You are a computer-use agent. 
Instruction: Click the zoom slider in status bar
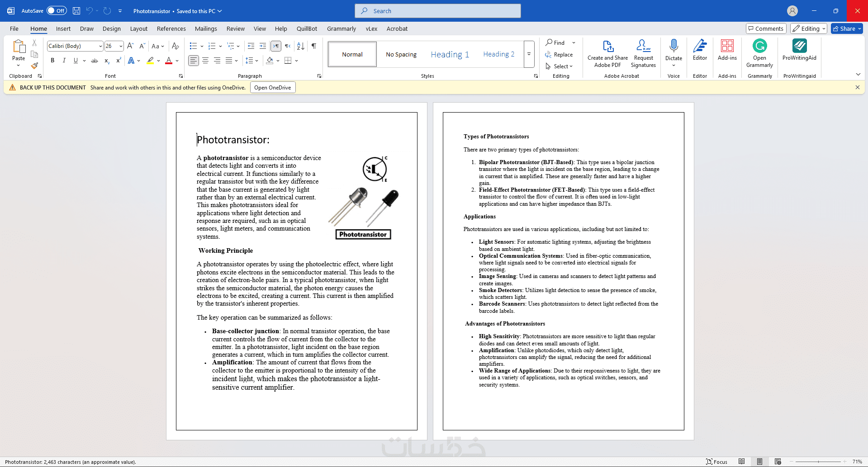[x=818, y=462]
